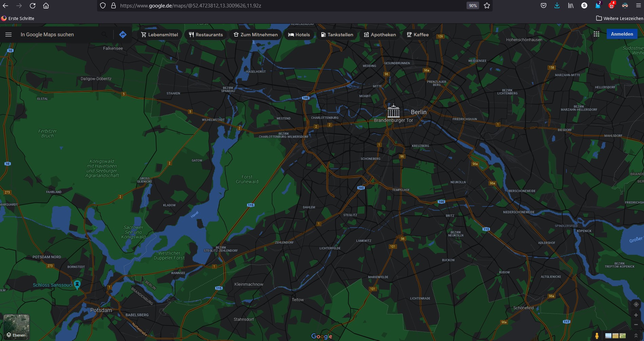Open the Ghostery extension icon
The width and height of the screenshot is (644, 341).
point(598,5)
